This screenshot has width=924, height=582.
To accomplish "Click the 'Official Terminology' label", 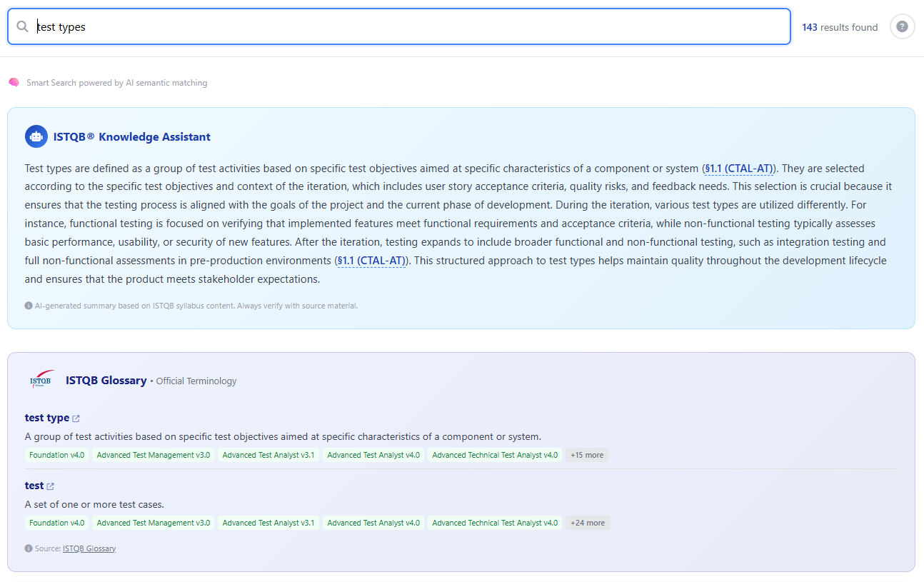I will 196,381.
